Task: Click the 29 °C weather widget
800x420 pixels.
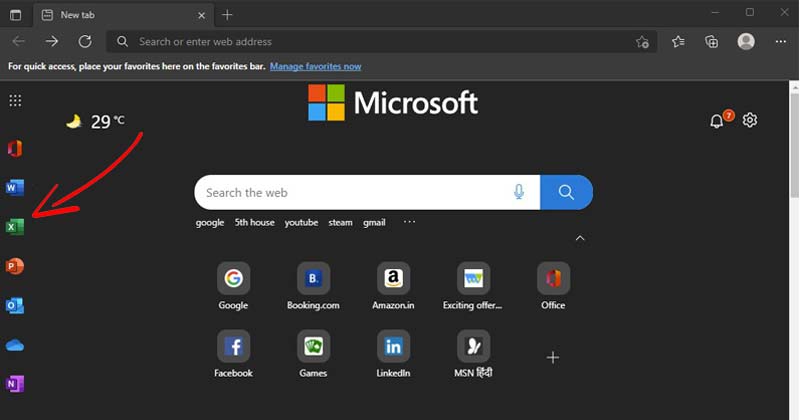Action: tap(95, 121)
